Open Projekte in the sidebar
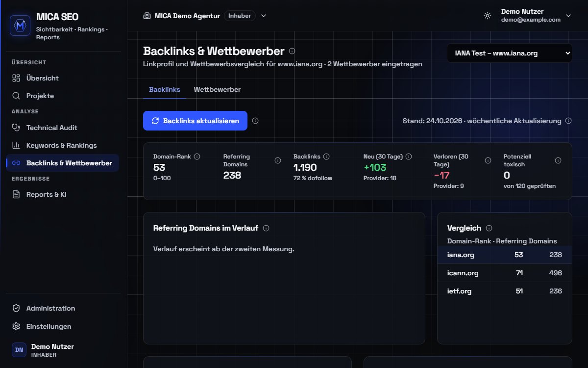The image size is (588, 368). (x=62, y=96)
